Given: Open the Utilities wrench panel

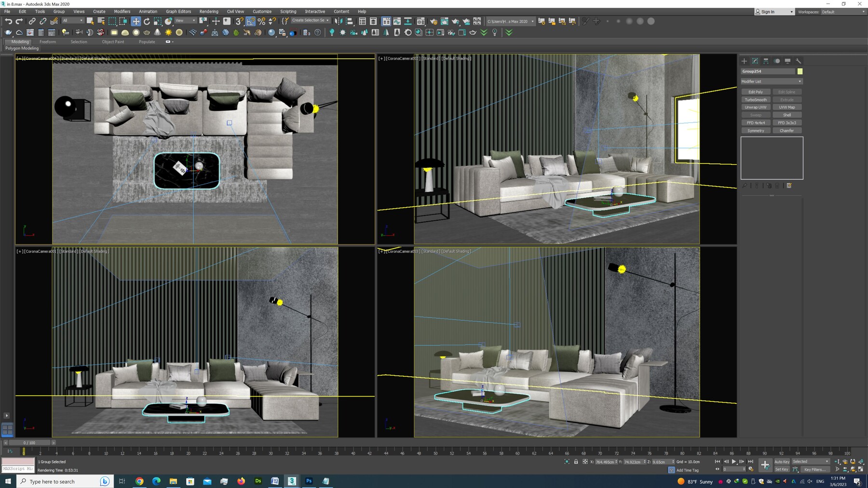Looking at the screenshot, I should pyautogui.click(x=799, y=61).
